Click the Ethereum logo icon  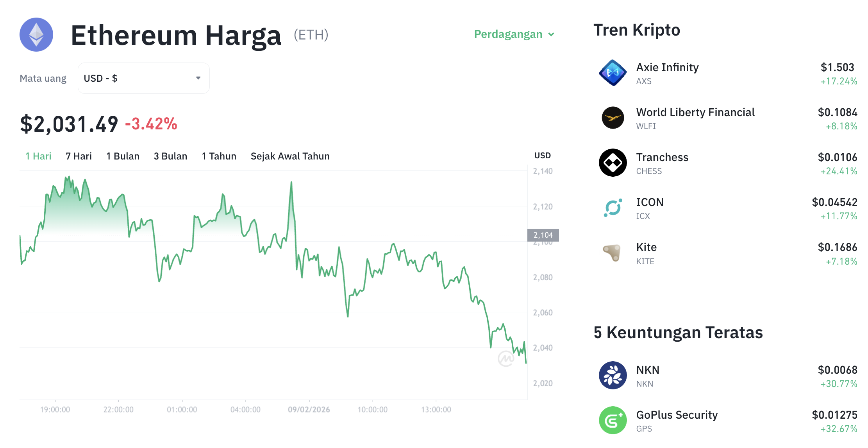tap(36, 35)
